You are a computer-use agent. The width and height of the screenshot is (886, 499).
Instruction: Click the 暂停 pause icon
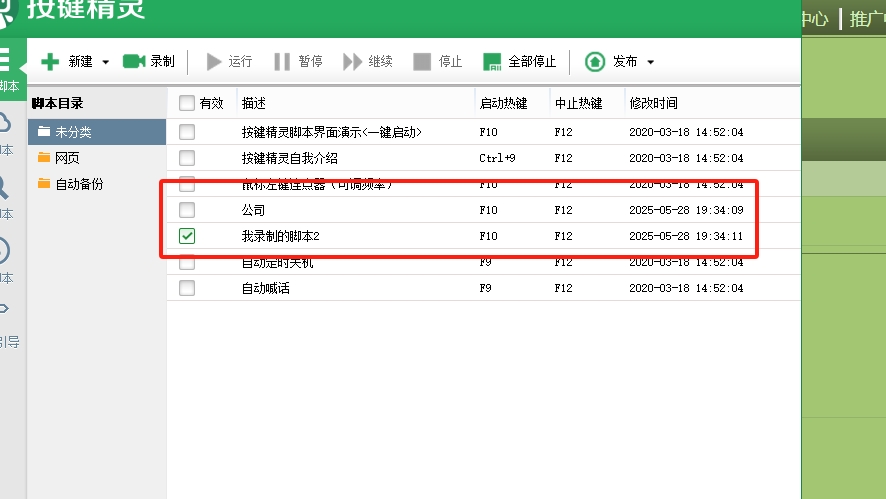282,62
